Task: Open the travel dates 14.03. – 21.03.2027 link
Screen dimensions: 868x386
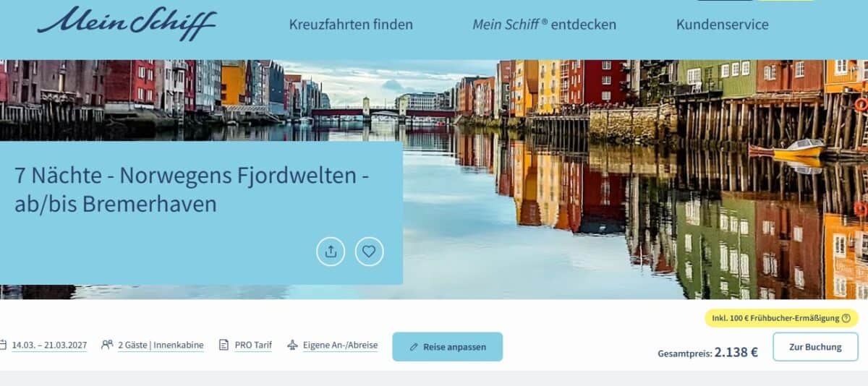Action: click(x=49, y=346)
